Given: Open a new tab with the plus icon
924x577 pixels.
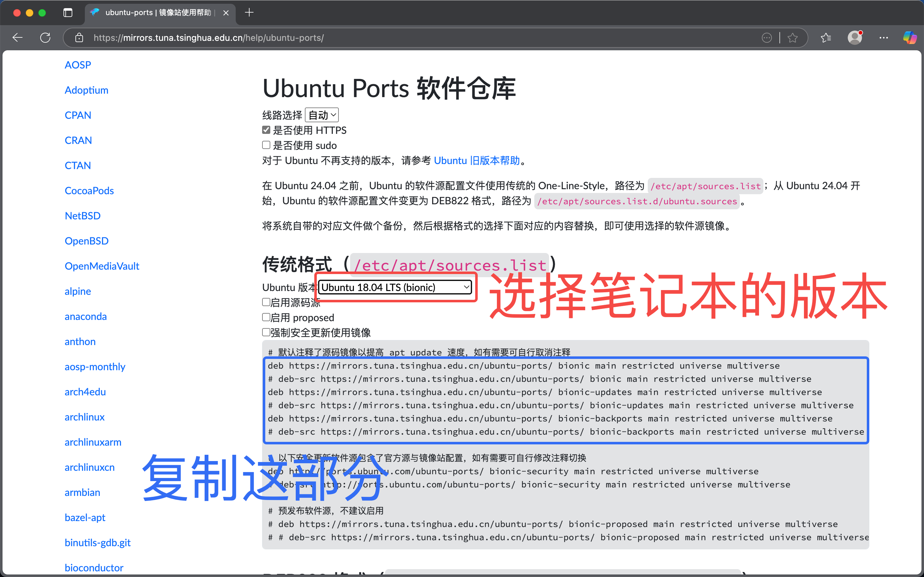Looking at the screenshot, I should [x=249, y=13].
